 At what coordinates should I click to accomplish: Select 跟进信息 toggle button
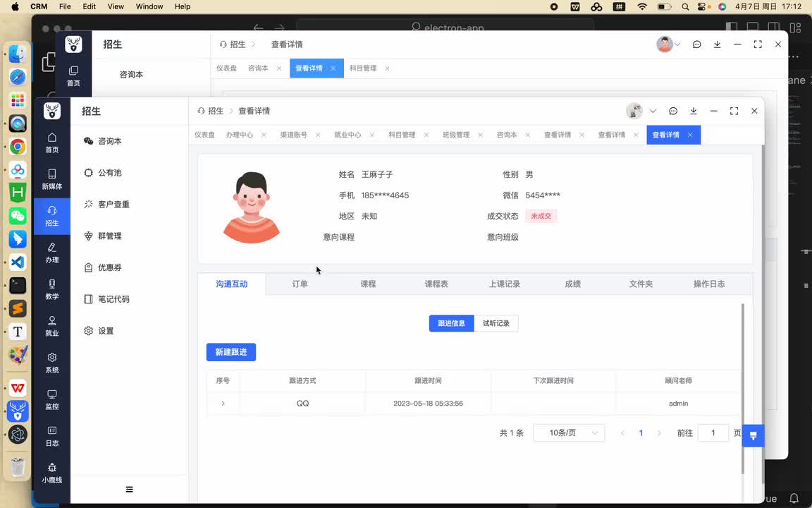point(451,323)
